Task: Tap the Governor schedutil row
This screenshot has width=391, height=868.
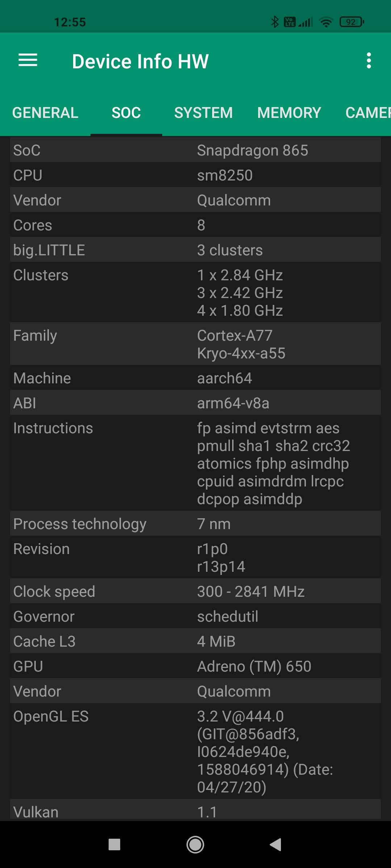Action: tap(195, 616)
